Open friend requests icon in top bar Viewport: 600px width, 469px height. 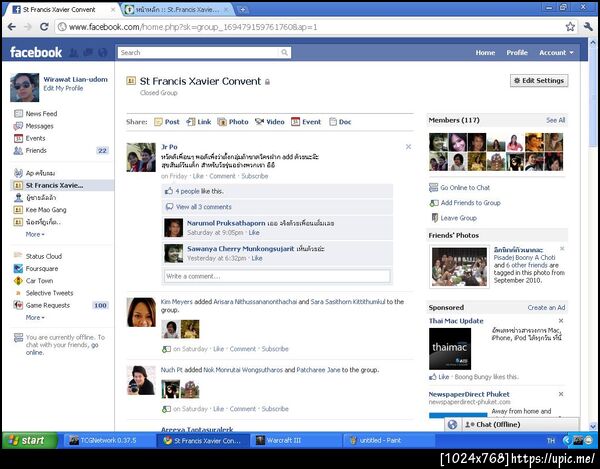tap(73, 52)
